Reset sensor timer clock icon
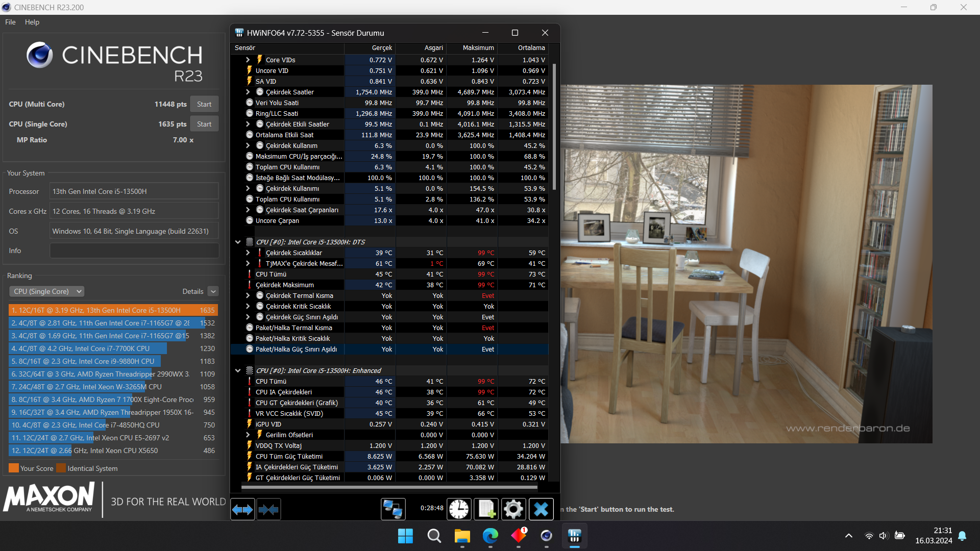This screenshot has height=551, width=980. click(x=459, y=509)
